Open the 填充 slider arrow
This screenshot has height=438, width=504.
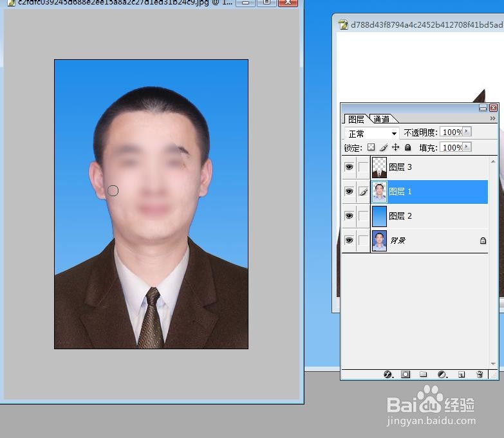point(467,147)
